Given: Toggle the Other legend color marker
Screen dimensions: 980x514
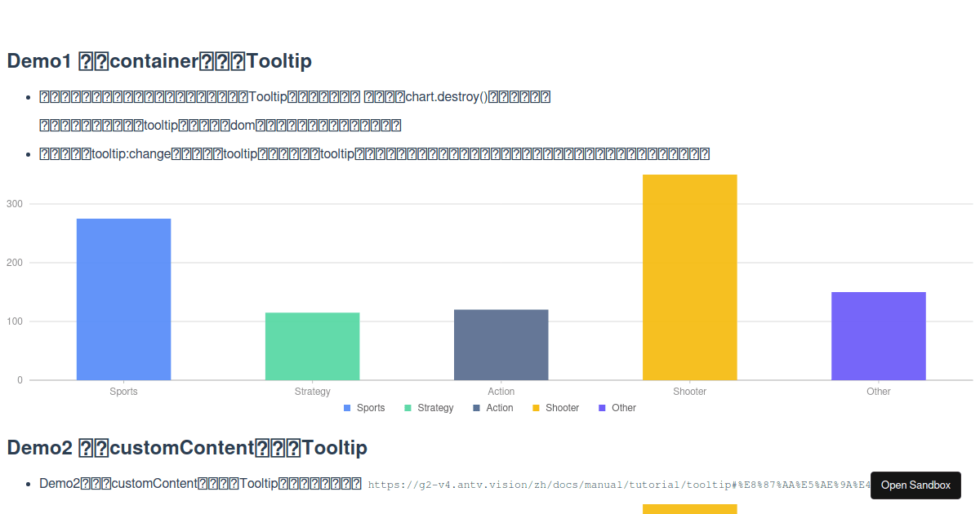Looking at the screenshot, I should click(602, 408).
